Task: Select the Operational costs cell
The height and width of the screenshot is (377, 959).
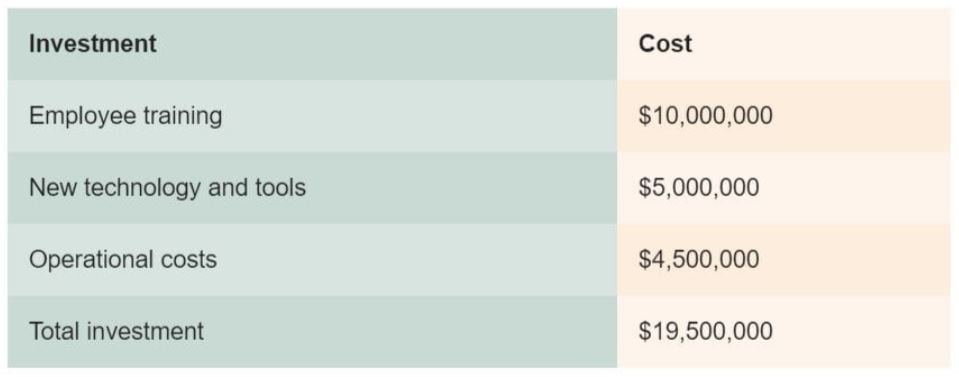Action: pyautogui.click(x=313, y=260)
